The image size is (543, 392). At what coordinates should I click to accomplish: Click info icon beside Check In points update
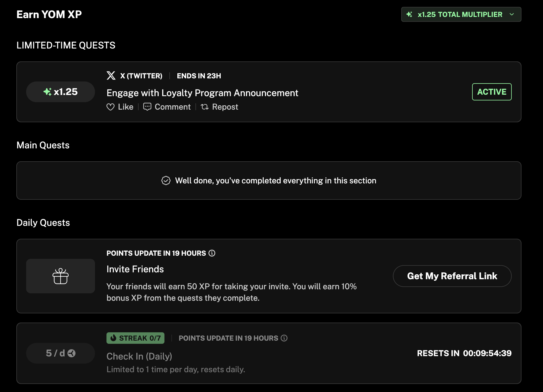click(284, 338)
